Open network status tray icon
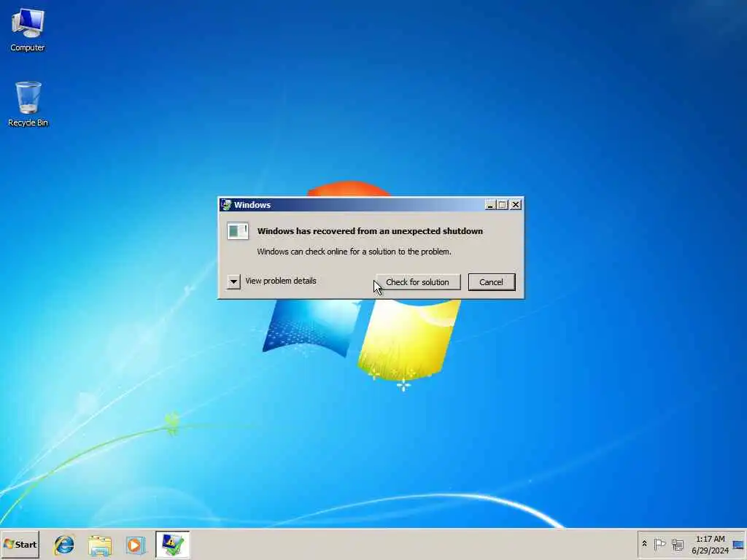 click(x=678, y=544)
